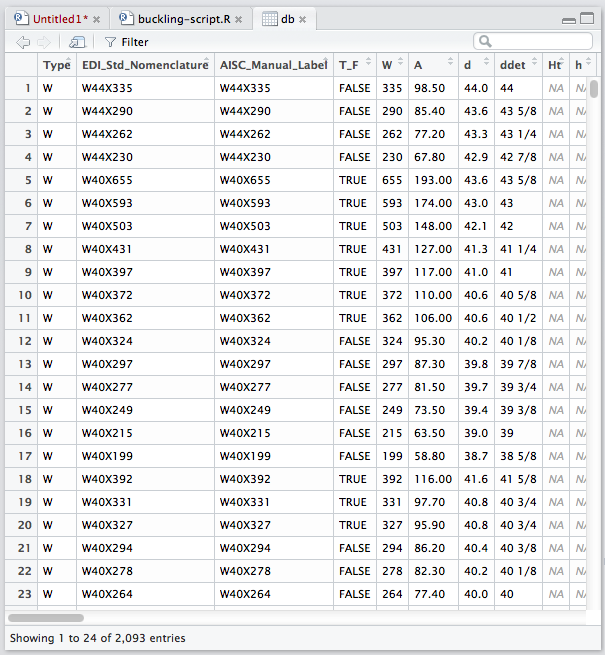Click the Filter button

pyautogui.click(x=127, y=42)
